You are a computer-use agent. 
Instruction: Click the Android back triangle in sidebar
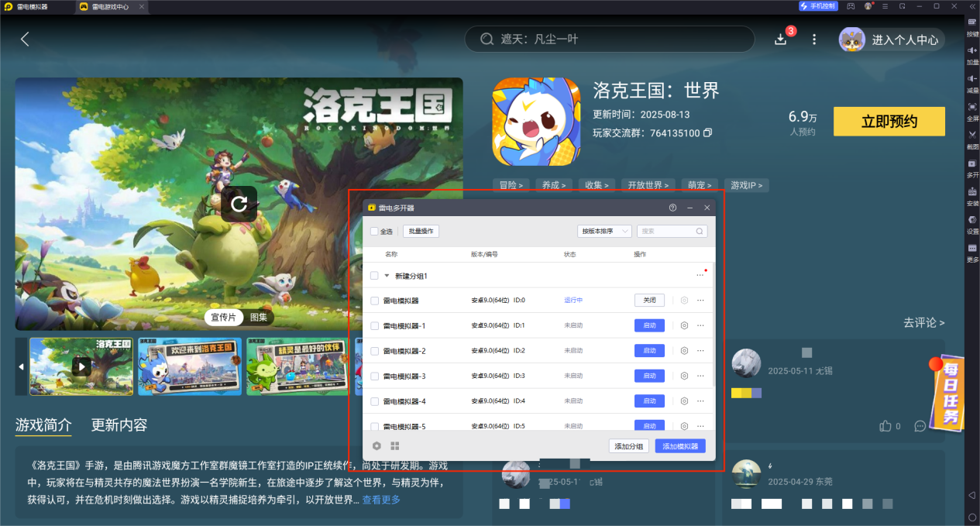(971, 494)
